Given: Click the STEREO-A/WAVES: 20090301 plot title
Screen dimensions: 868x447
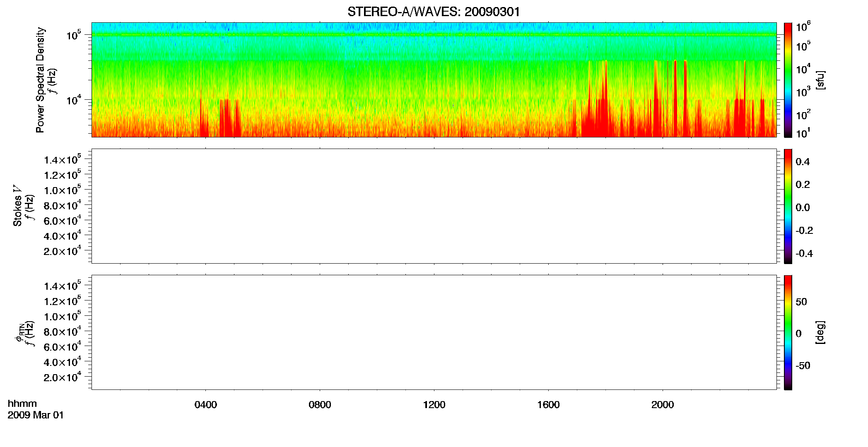Looking at the screenshot, I should coord(434,12).
